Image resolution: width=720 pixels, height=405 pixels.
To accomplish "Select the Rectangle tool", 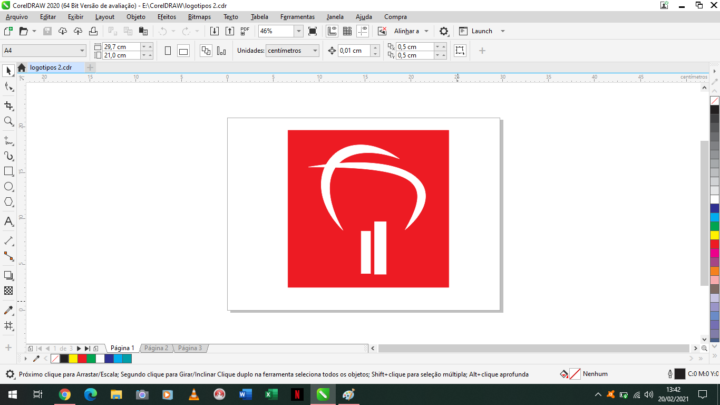I will pos(9,171).
